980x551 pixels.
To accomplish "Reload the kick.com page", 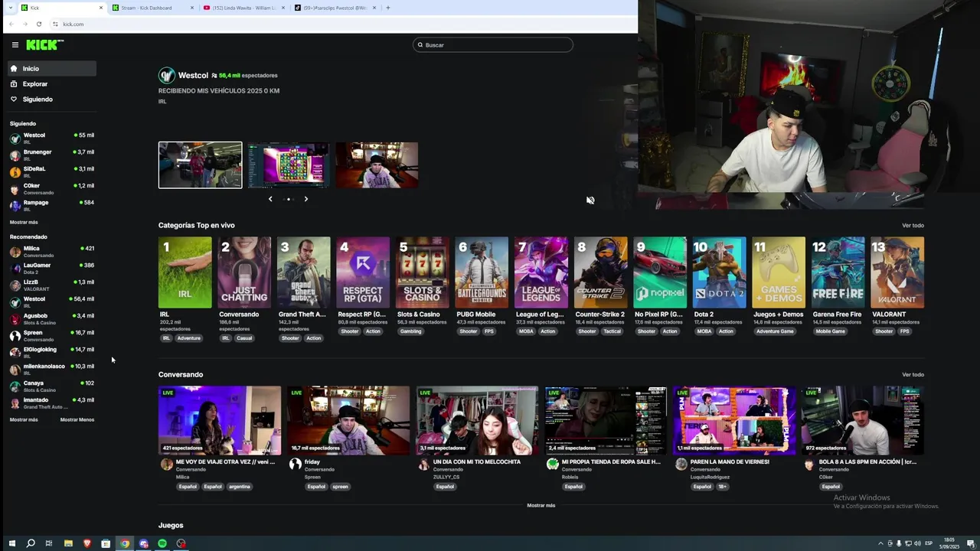I will (39, 24).
